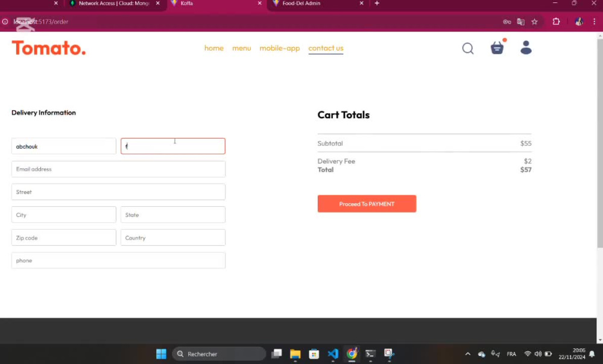Screen dimensions: 603x364
Task: Open the contact us nav link
Action: [x=326, y=48]
